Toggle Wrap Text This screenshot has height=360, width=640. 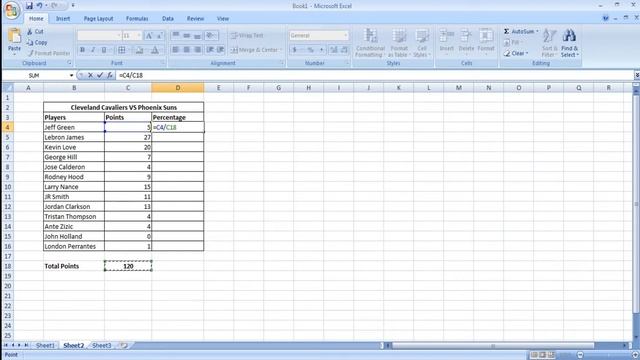[x=247, y=36]
